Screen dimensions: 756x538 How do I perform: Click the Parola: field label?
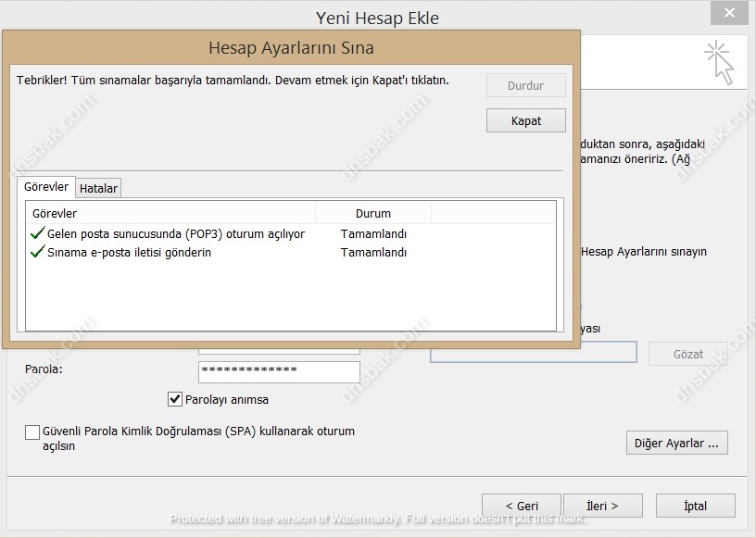tap(44, 369)
